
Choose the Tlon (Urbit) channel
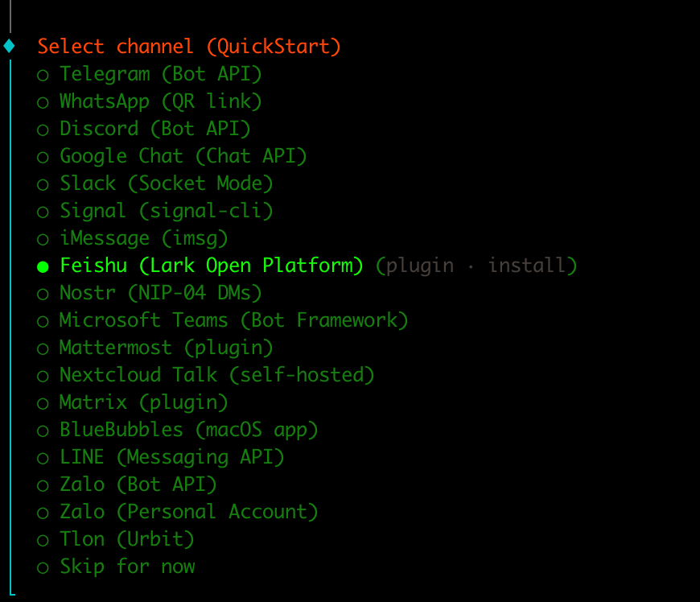(x=126, y=539)
